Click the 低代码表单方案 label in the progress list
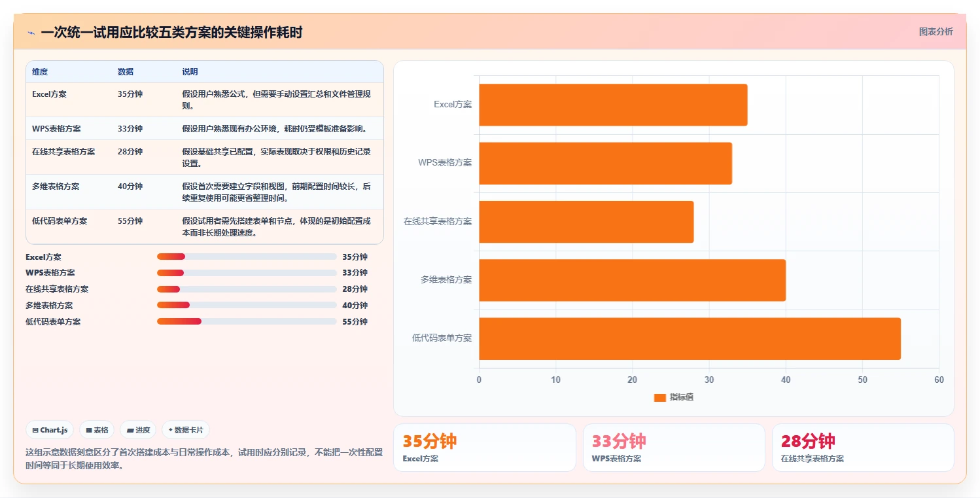Image resolution: width=980 pixels, height=498 pixels. 53,322
